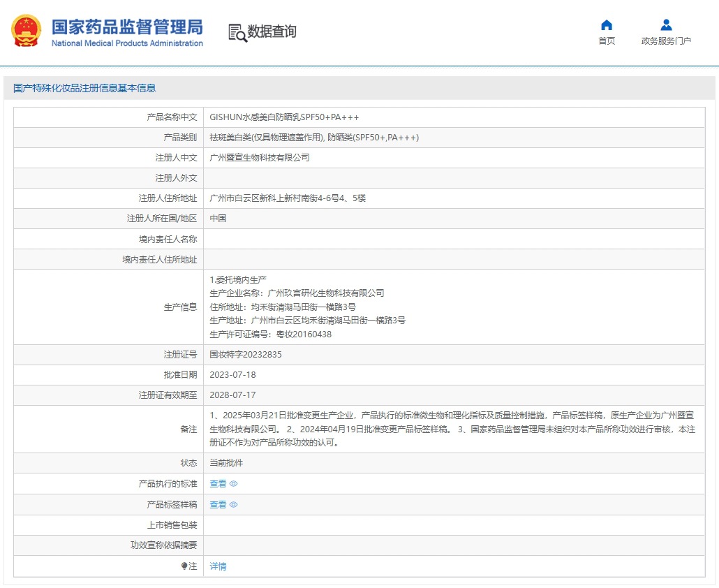Click the eye icon in 产品执行的标准 row
Image resolution: width=719 pixels, height=588 pixels.
[x=234, y=484]
